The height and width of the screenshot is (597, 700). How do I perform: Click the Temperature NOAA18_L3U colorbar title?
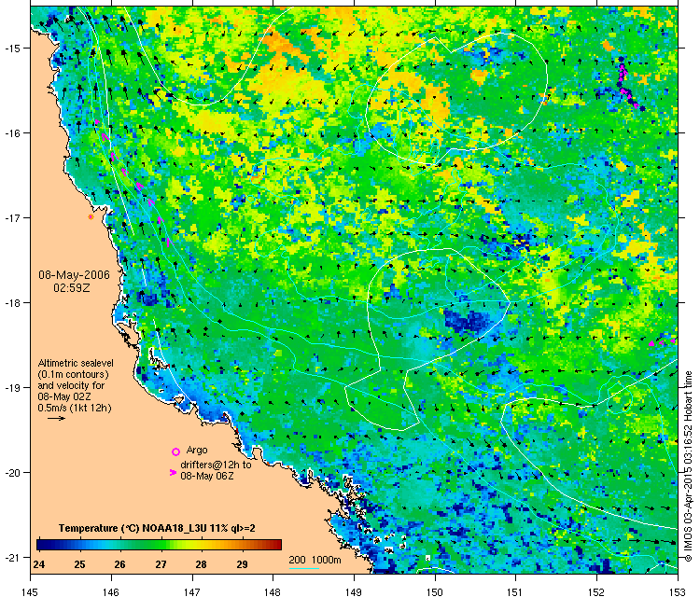tap(157, 528)
